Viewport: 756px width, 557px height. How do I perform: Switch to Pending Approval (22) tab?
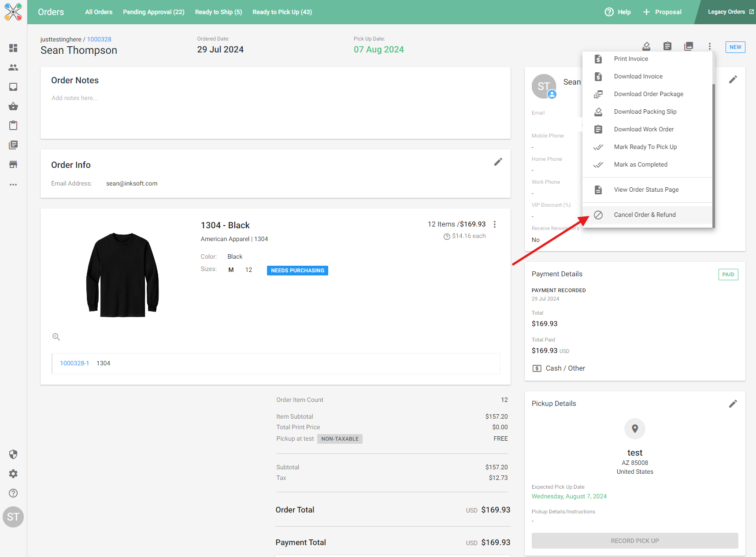(x=153, y=12)
